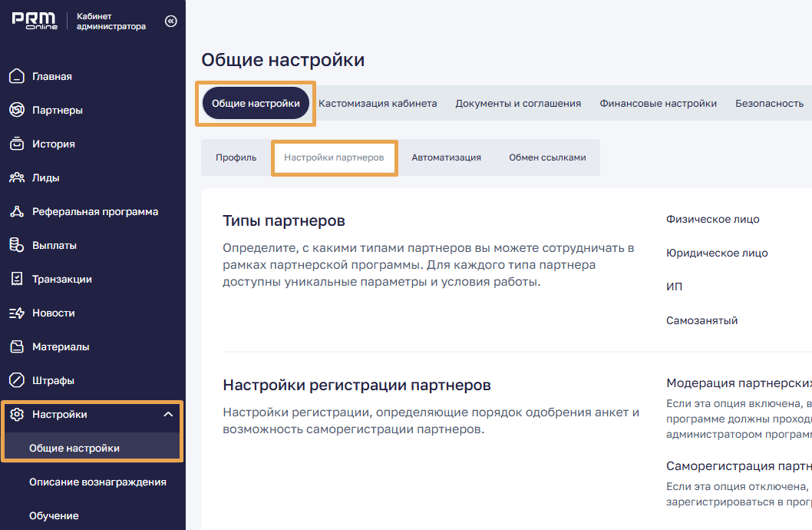Click the Материалы folder icon
This screenshot has height=530, width=812.
point(17,346)
